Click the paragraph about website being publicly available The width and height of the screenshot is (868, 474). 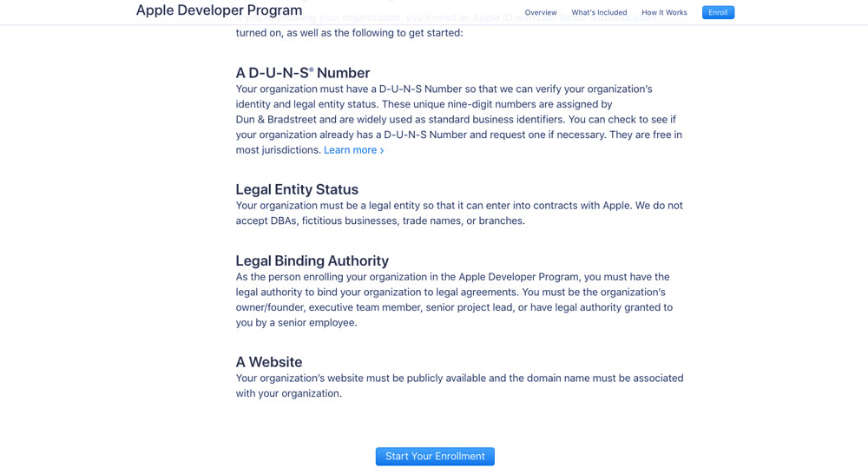(459, 379)
